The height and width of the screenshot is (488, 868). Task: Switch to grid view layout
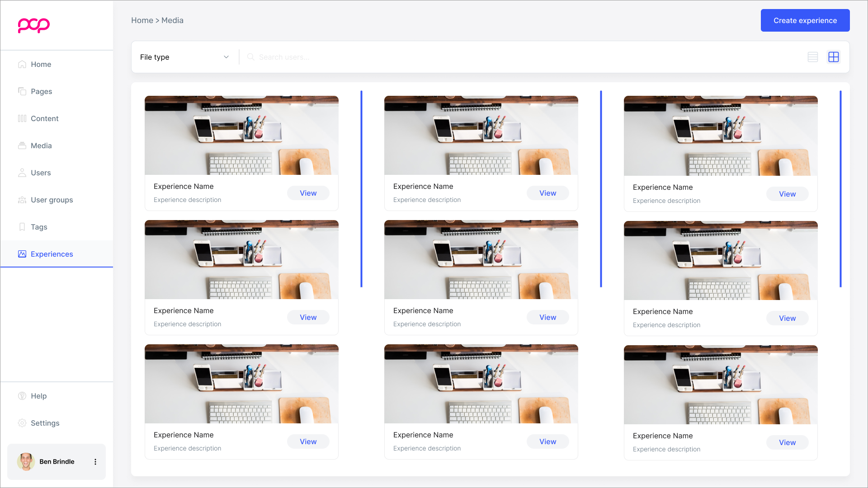pos(833,57)
